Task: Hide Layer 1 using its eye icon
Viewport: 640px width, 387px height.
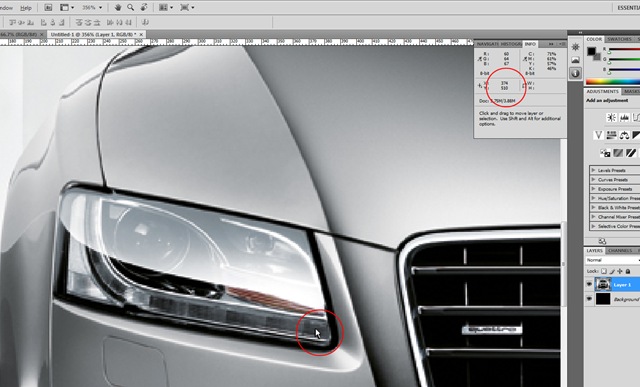Action: click(x=589, y=284)
